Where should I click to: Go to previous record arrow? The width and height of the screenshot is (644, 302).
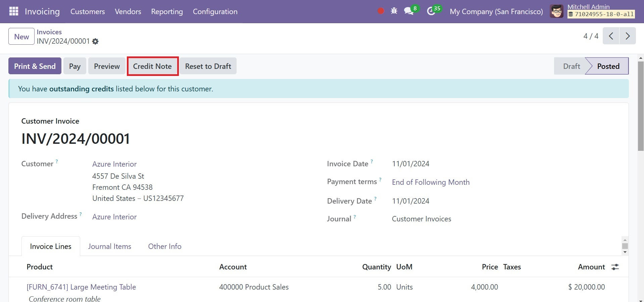pyautogui.click(x=611, y=36)
